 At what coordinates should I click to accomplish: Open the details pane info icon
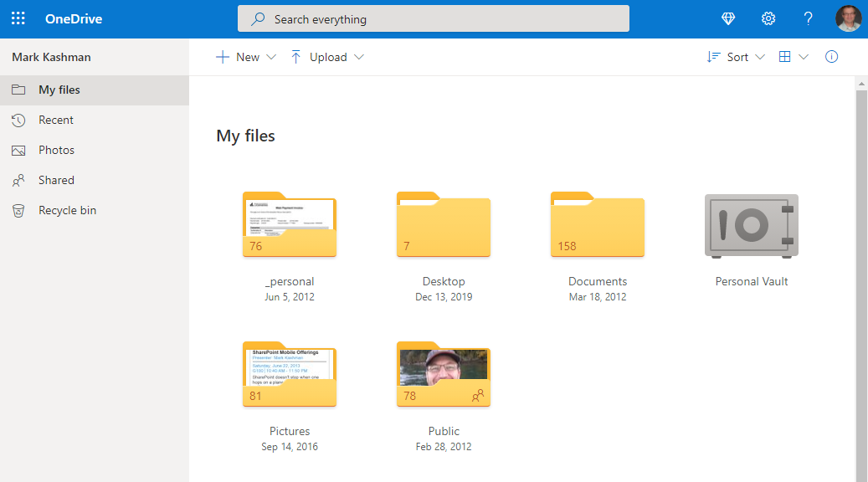pos(831,56)
